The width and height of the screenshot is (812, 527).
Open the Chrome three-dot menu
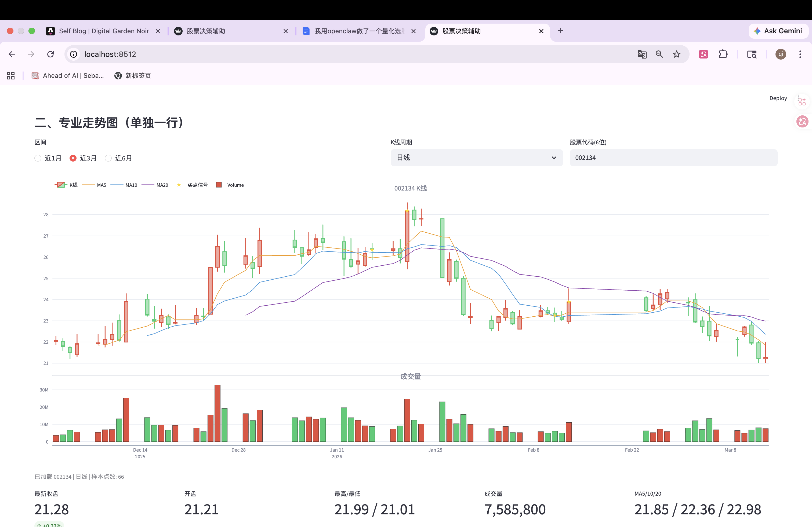tap(800, 54)
